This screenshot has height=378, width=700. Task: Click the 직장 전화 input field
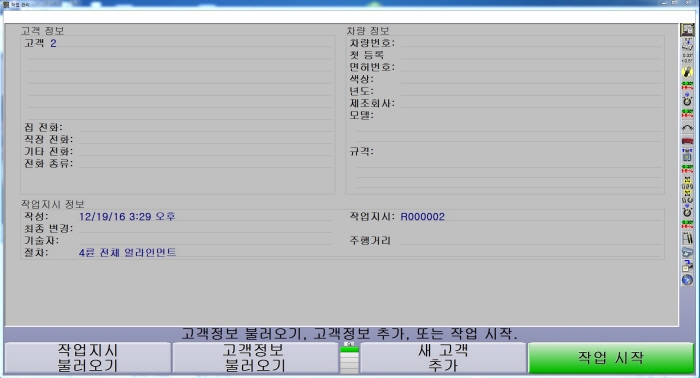click(205, 139)
